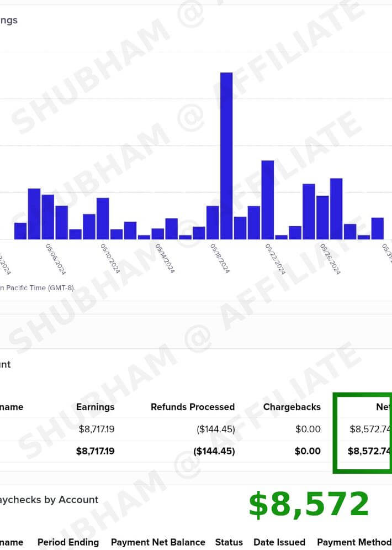The height and width of the screenshot is (550, 392).
Task: Click the 05/26/2024 date axis label
Action: point(330,260)
